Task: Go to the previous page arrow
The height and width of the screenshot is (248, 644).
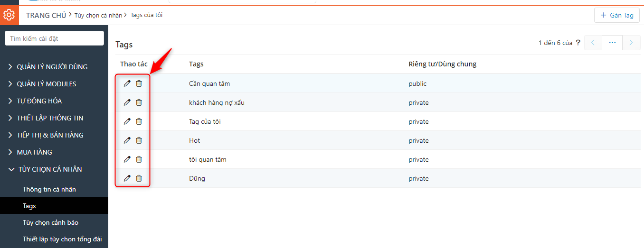Action: pos(593,43)
